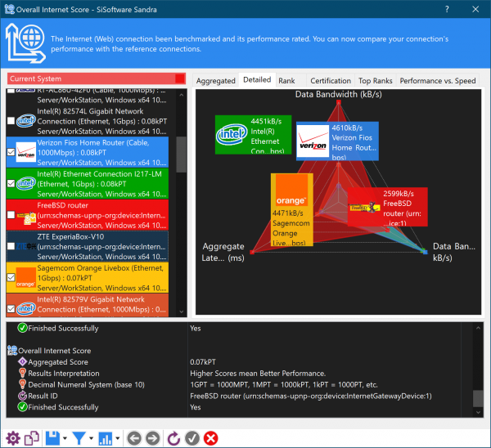Click the Aggregated Score diamond icon
Screen dimensions: 491x448
[x=22, y=361]
